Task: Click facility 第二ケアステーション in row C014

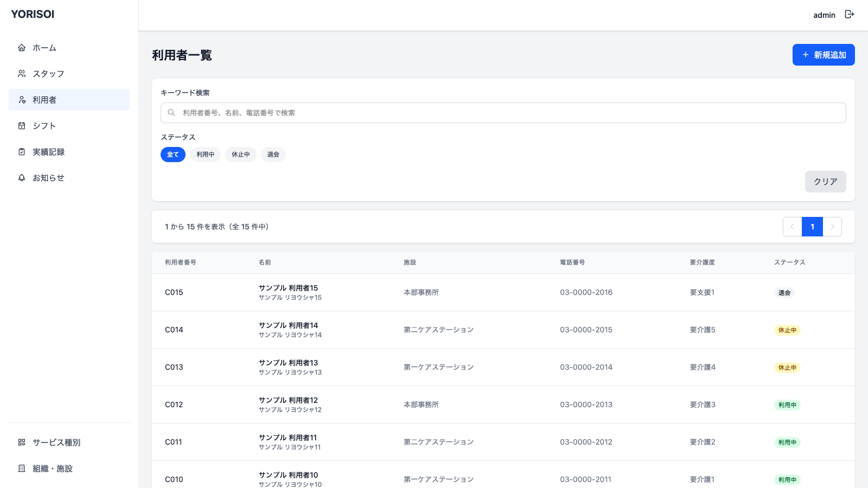Action: click(439, 330)
